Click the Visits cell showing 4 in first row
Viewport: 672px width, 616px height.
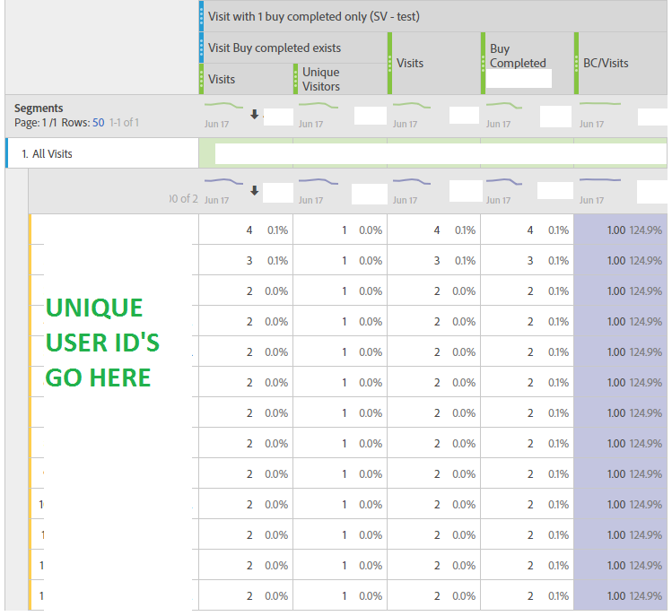[x=249, y=230]
